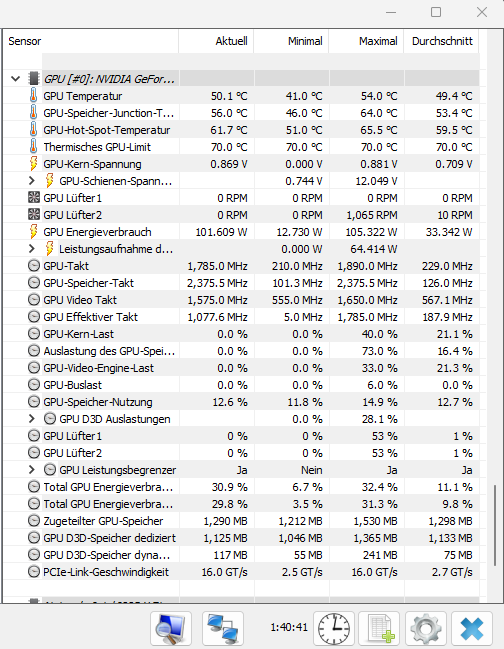This screenshot has width=504, height=649.
Task: Expand the Leistungsaufnahme row
Action: click(31, 248)
